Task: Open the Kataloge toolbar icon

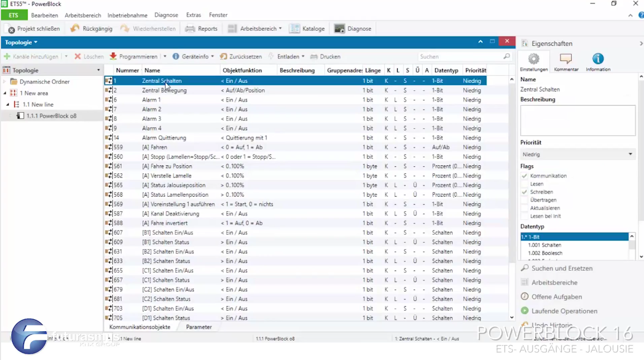Action: tap(295, 29)
